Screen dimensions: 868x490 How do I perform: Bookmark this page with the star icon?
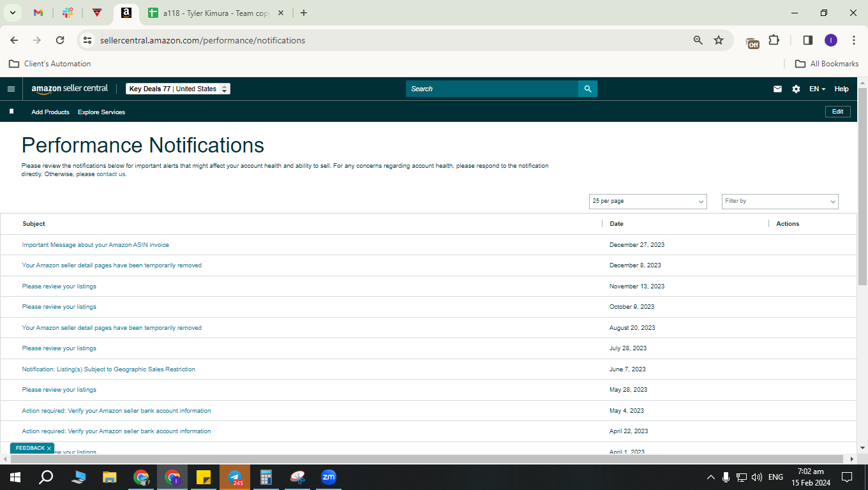pyautogui.click(x=719, y=40)
